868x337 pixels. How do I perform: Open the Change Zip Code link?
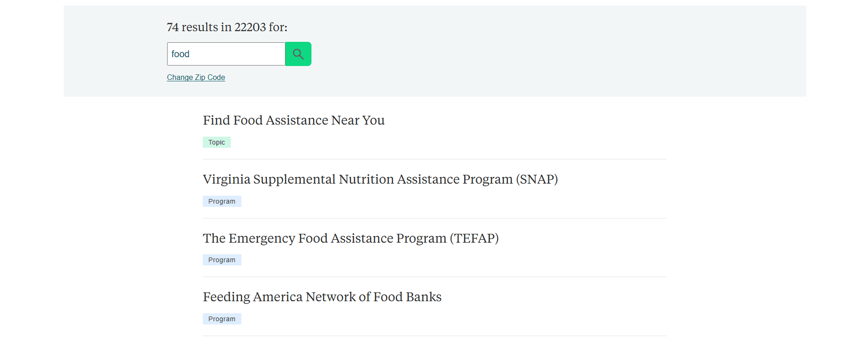(196, 77)
